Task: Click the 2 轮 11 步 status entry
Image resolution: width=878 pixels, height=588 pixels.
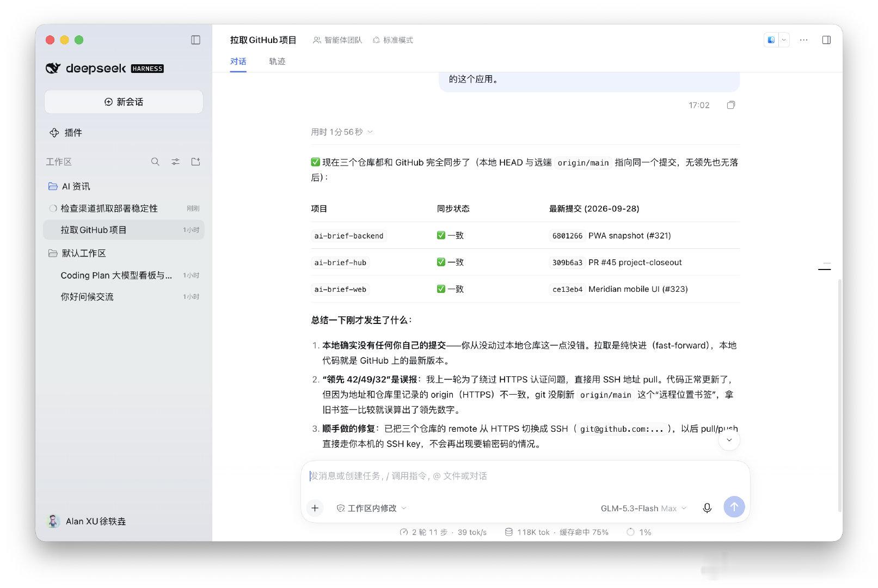Action: tap(443, 532)
